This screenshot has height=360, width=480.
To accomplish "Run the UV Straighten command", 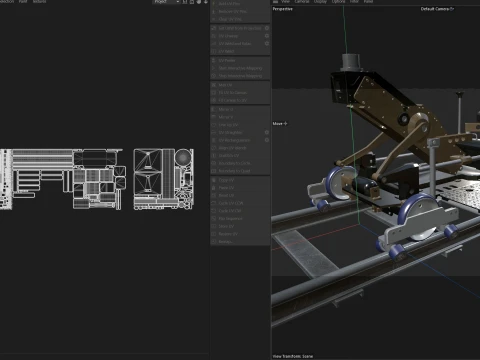I will click(237, 133).
